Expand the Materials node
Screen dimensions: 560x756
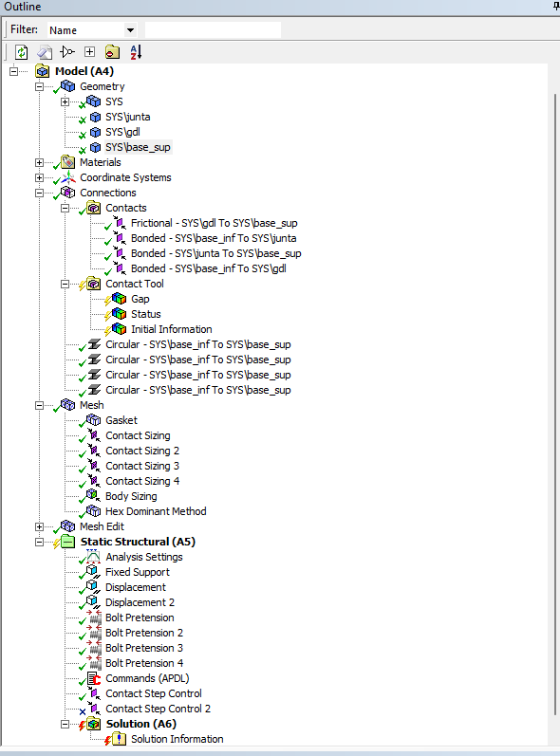[40, 163]
